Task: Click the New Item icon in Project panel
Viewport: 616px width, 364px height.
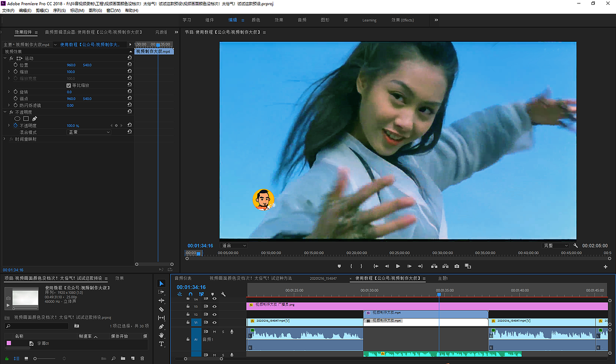Action: pos(132,358)
